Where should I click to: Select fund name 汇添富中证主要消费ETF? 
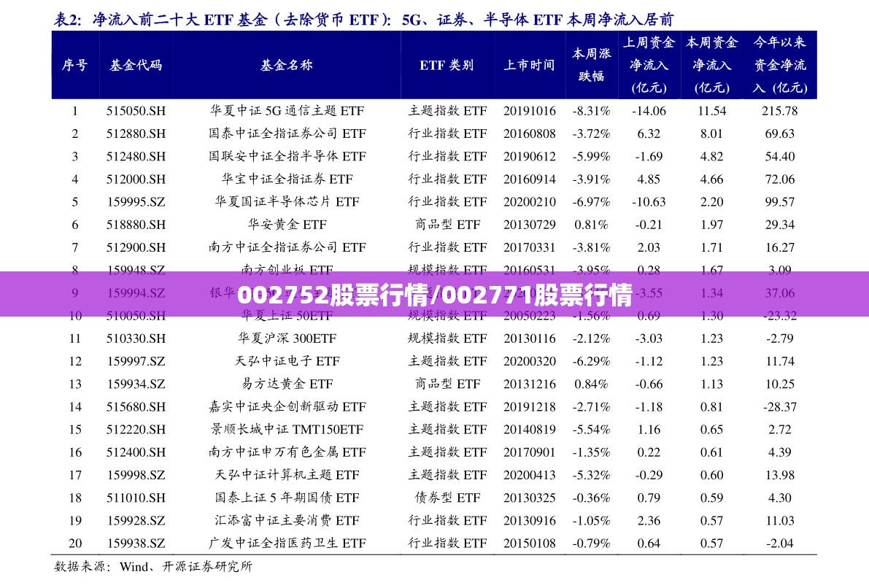[x=287, y=520]
